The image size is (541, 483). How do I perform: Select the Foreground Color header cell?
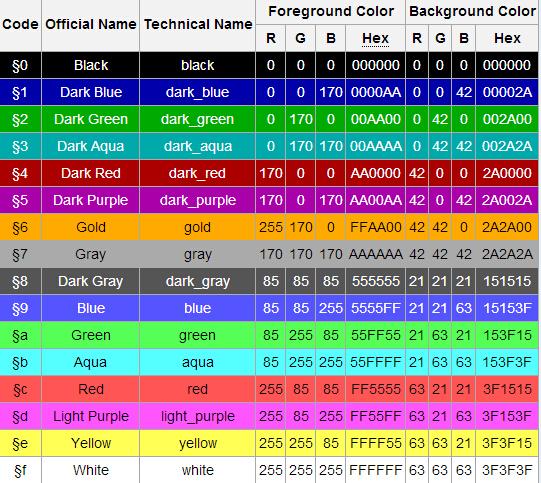click(x=331, y=12)
